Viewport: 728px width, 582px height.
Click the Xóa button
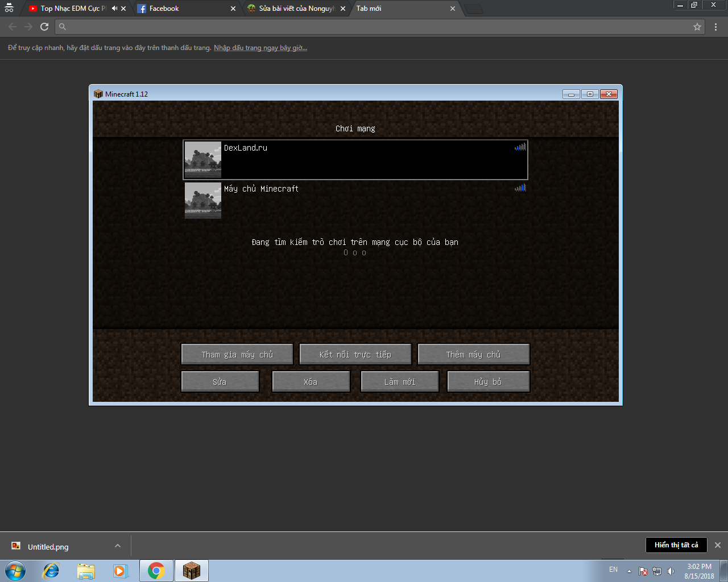[311, 381]
